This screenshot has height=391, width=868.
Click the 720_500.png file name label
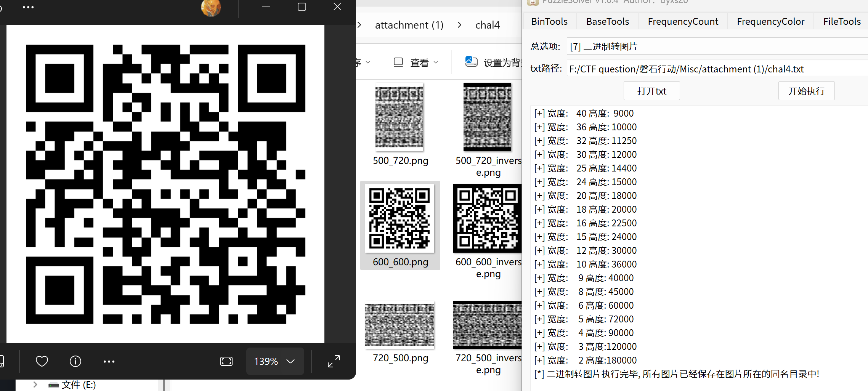point(400,358)
